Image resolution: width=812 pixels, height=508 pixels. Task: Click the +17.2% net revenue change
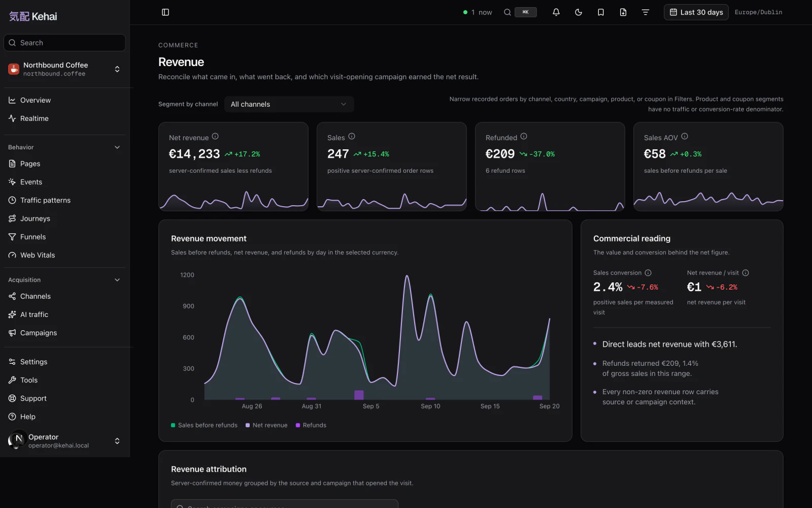tap(243, 154)
